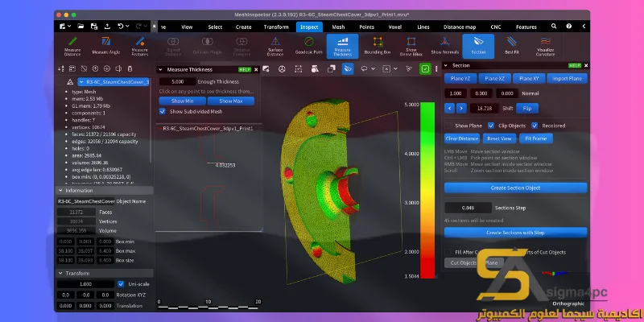Select the Measure Angle tool
Image resolution: width=644 pixels, height=322 pixels.
point(106,46)
